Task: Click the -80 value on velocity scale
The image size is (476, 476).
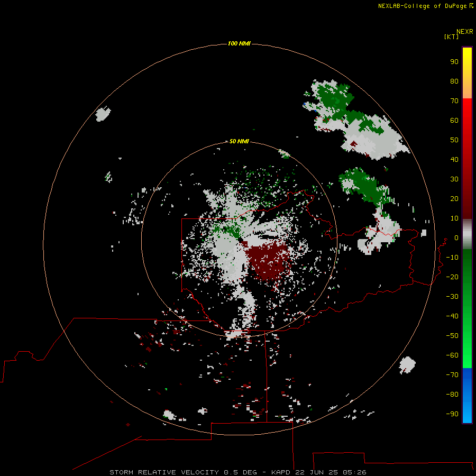Action: click(x=452, y=395)
